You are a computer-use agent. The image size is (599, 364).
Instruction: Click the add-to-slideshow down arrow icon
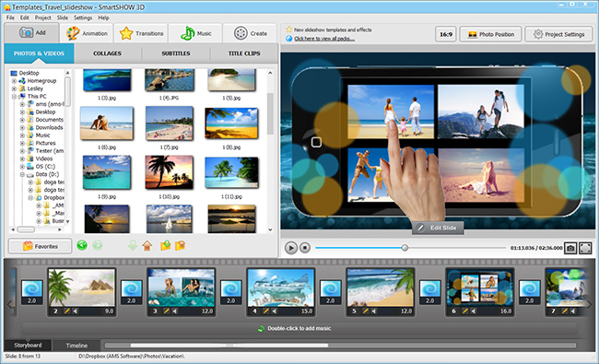[x=133, y=246]
